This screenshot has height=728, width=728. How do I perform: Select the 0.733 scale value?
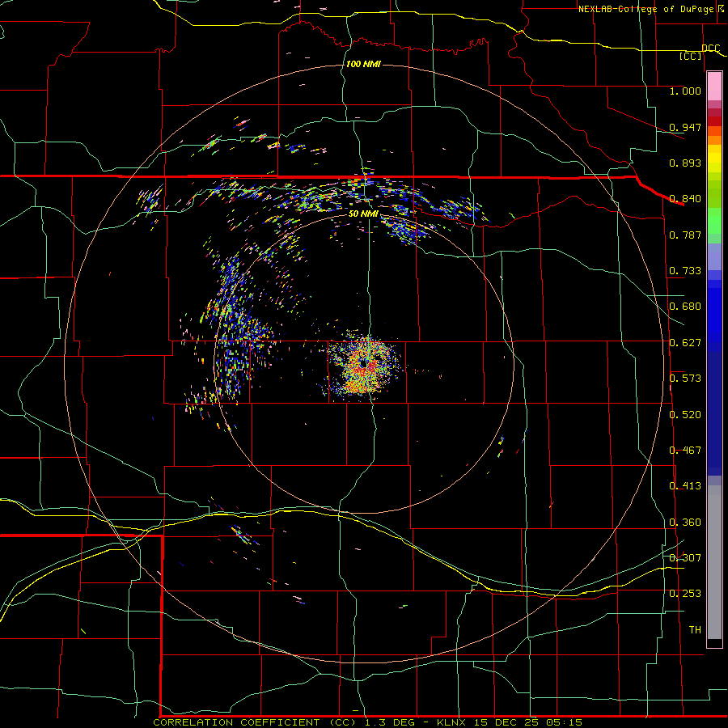point(685,270)
